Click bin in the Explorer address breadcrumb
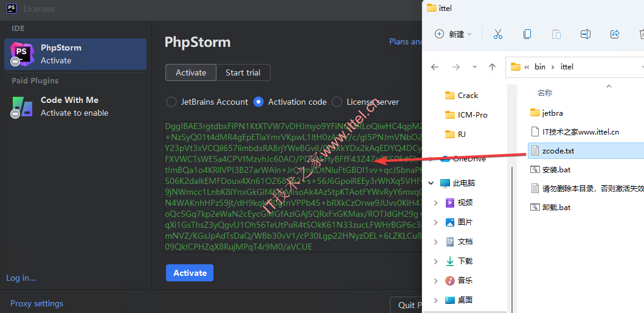The width and height of the screenshot is (644, 313). (x=539, y=66)
